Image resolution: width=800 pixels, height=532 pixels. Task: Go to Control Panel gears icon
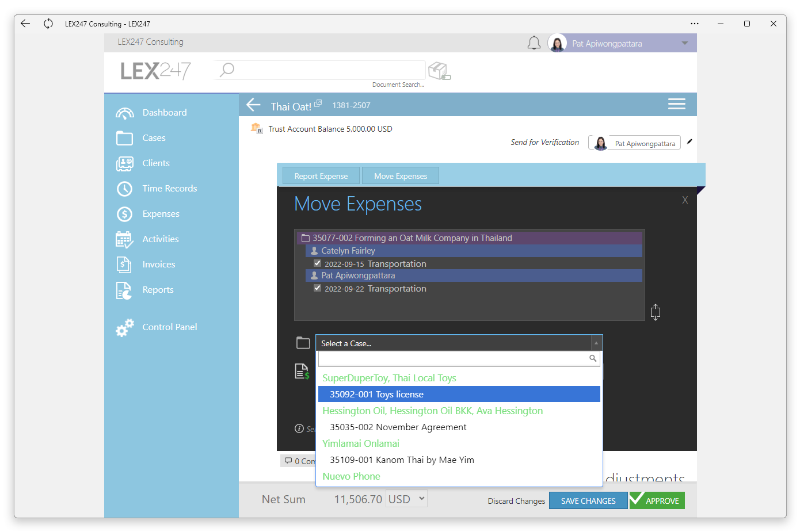pyautogui.click(x=124, y=327)
